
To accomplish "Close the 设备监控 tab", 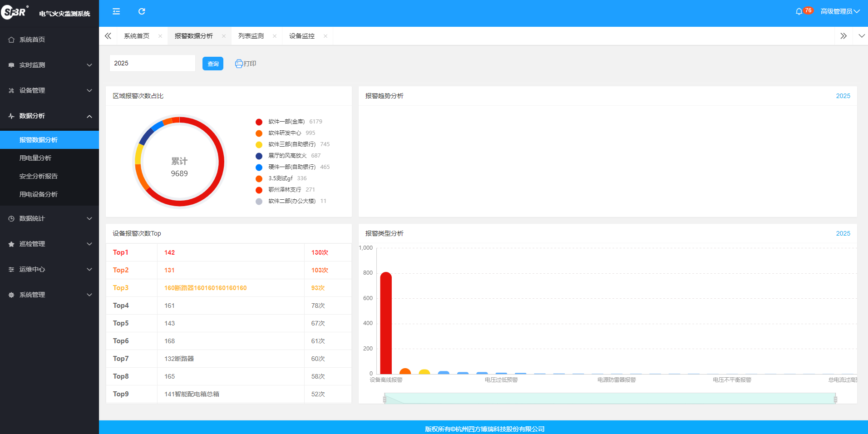I will pos(325,36).
